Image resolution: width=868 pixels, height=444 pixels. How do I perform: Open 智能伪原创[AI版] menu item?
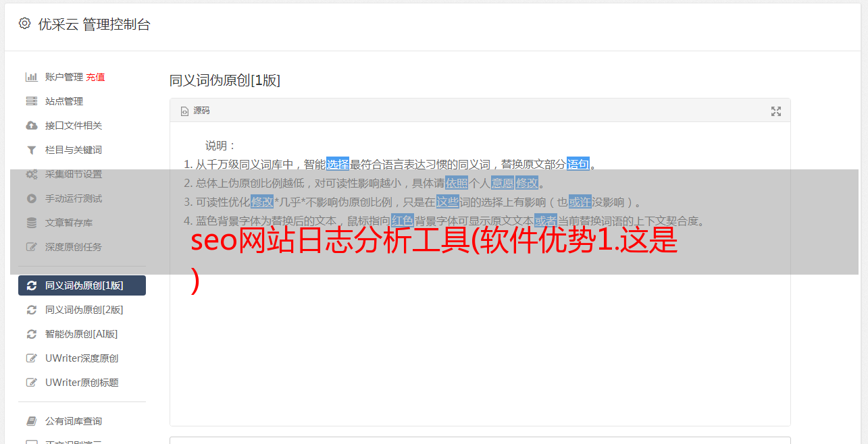tap(82, 334)
